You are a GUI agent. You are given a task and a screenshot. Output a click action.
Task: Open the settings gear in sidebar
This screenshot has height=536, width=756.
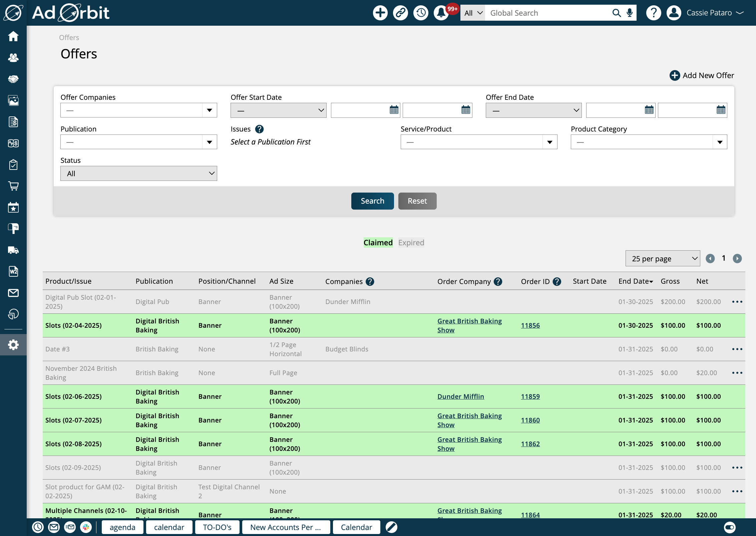click(13, 345)
